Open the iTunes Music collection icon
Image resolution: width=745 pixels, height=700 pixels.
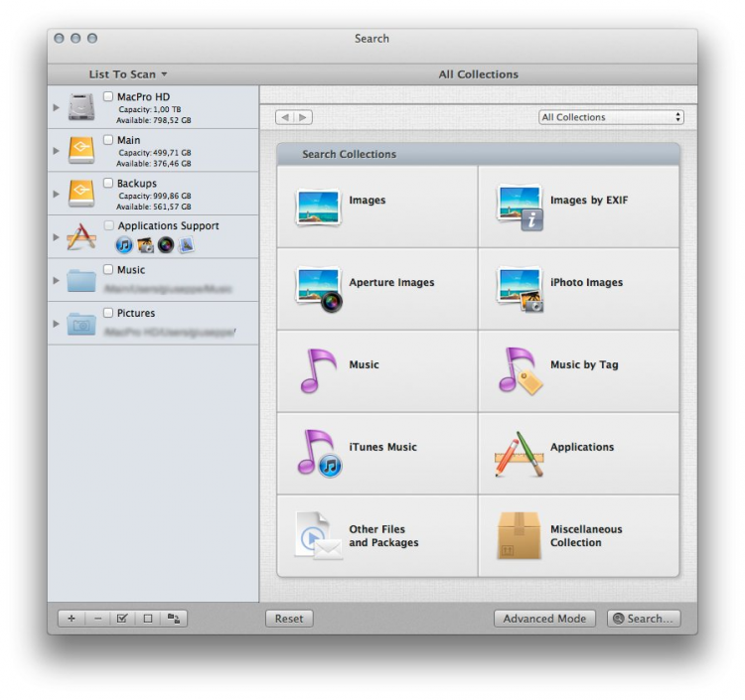tap(319, 454)
